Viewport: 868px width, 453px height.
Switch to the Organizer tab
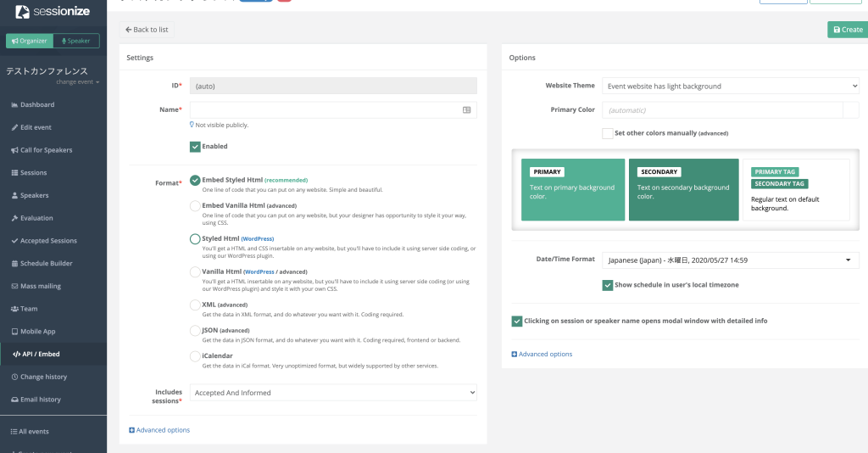tap(29, 41)
